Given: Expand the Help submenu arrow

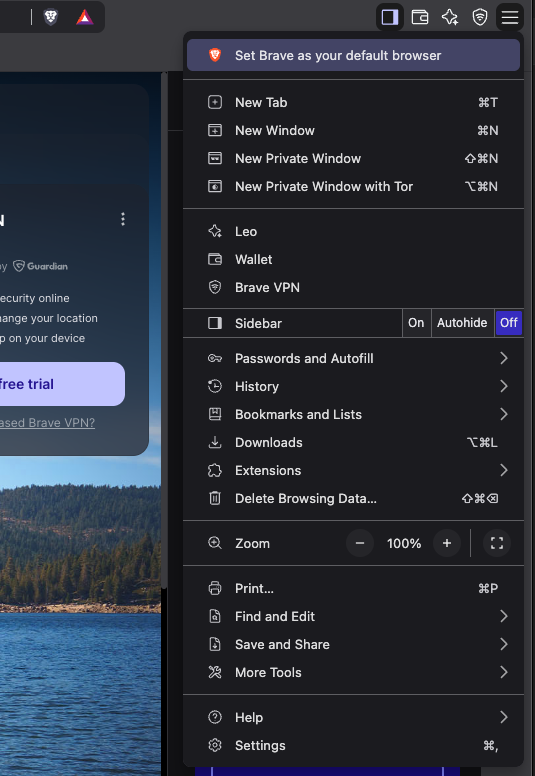Looking at the screenshot, I should click(504, 717).
